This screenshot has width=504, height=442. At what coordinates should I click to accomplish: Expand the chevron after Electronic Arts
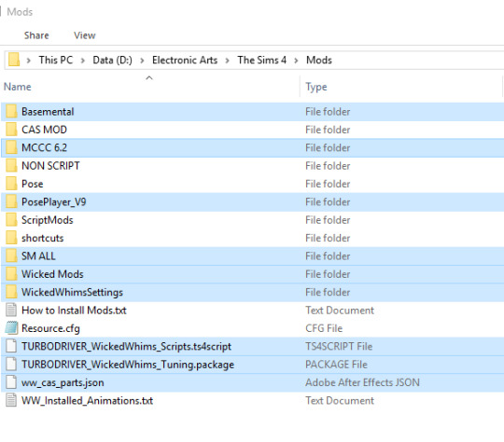(x=227, y=61)
